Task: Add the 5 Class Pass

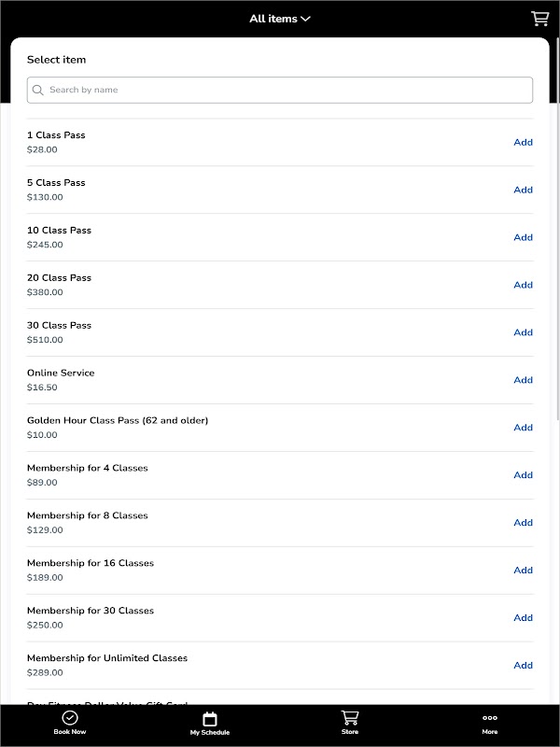Action: 523,190
